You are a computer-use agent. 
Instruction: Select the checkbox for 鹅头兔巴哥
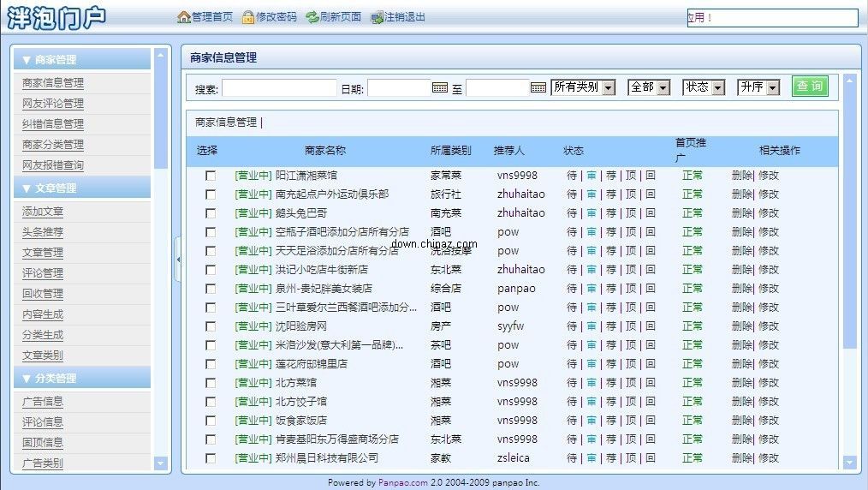point(211,213)
